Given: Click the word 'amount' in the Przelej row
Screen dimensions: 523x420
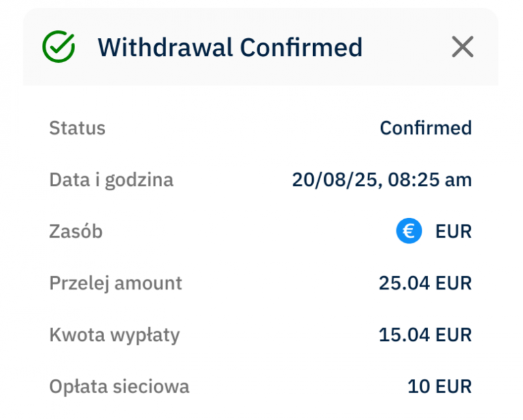Looking at the screenshot, I should [x=148, y=283].
